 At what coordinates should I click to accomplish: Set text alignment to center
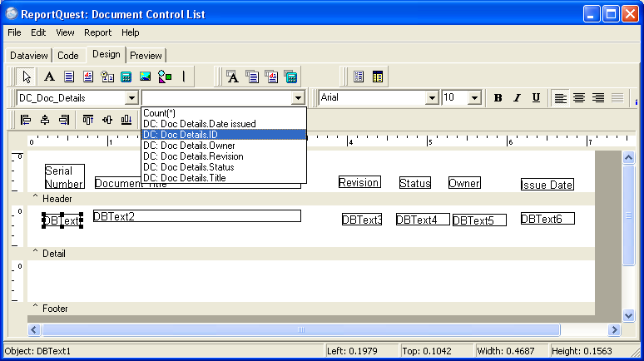579,98
